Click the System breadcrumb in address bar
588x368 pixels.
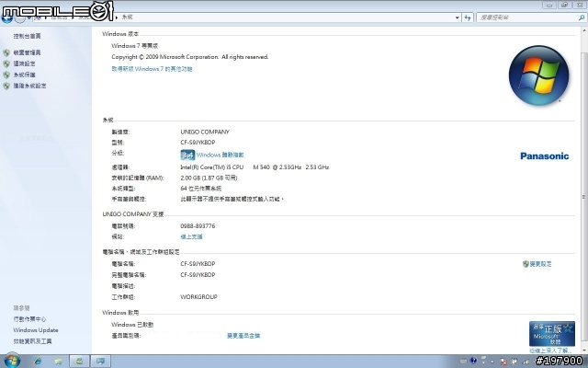128,17
